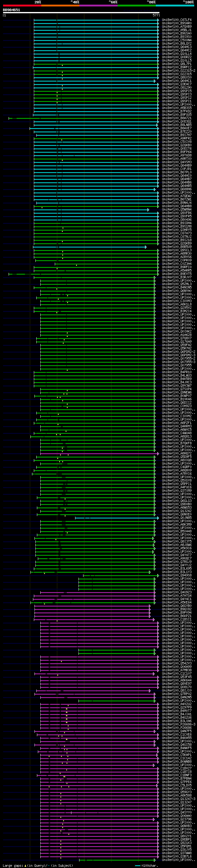
Task: Choose hit UniRef100_A9T6D8
Action: (176, 155)
